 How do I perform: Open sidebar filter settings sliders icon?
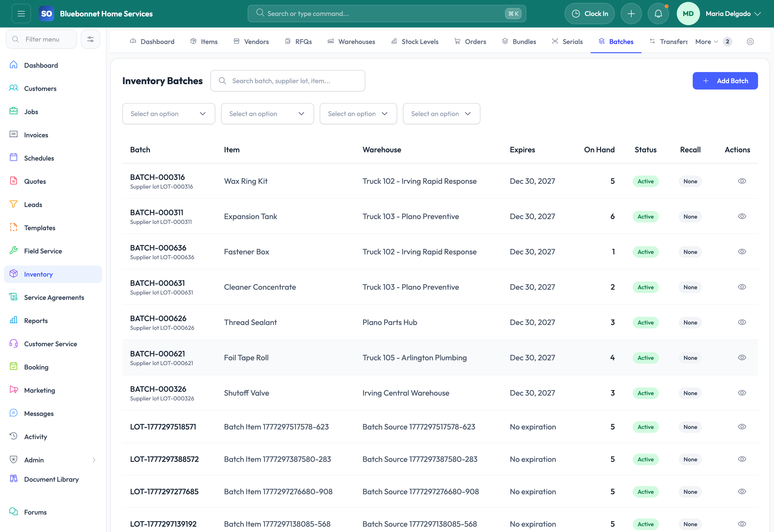click(x=90, y=39)
